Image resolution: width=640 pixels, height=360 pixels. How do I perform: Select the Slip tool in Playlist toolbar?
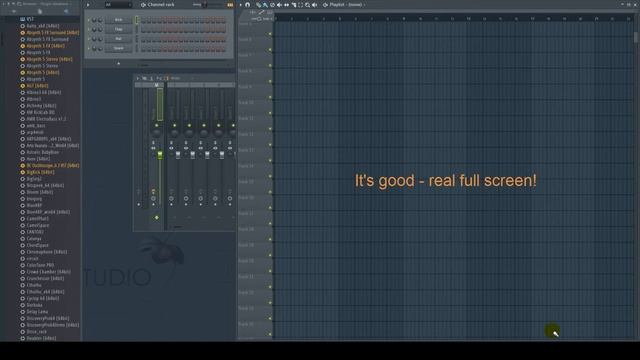coord(287,5)
